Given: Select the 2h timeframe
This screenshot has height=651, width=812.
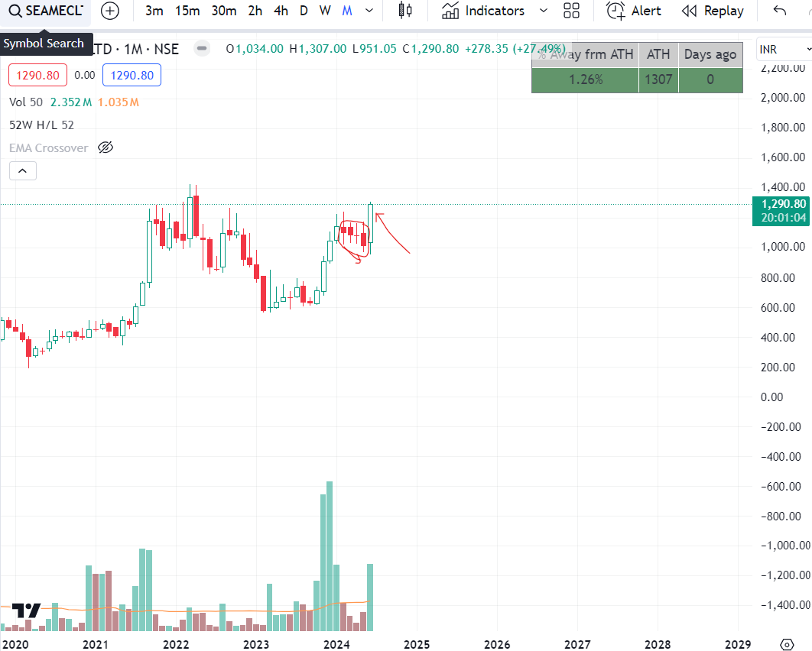Looking at the screenshot, I should [255, 11].
